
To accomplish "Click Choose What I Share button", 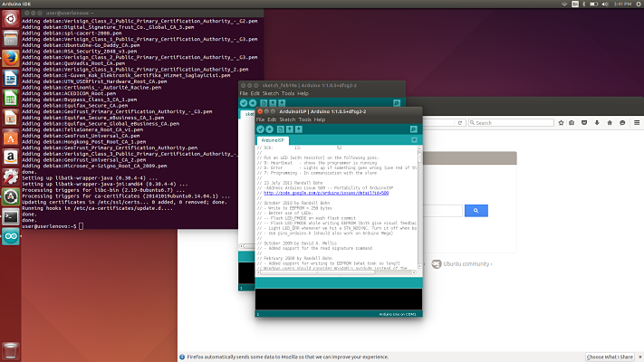I will click(x=610, y=357).
